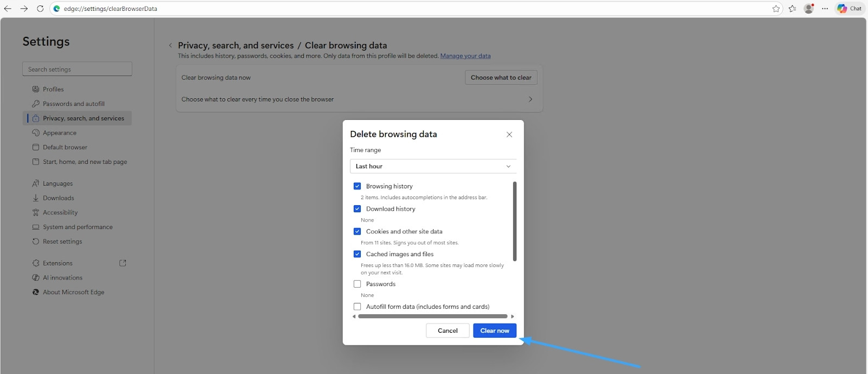Click the browser refresh icon
The image size is (868, 374).
coord(40,9)
